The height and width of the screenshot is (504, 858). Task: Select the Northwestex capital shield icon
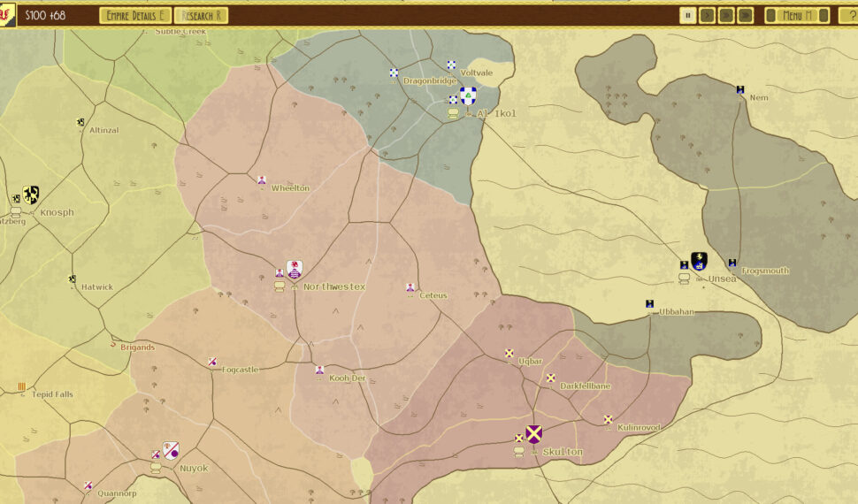[x=295, y=270]
